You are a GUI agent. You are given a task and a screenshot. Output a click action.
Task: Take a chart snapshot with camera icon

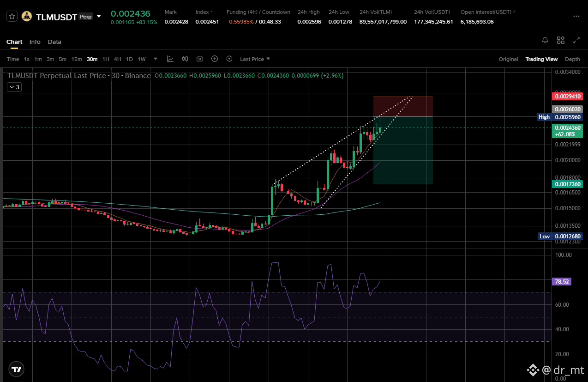200,59
